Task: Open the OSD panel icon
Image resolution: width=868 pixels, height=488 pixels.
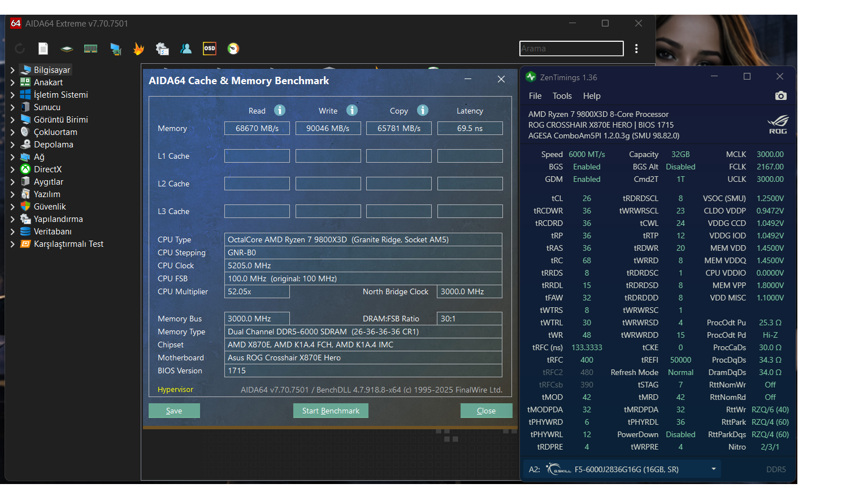Action: [210, 49]
